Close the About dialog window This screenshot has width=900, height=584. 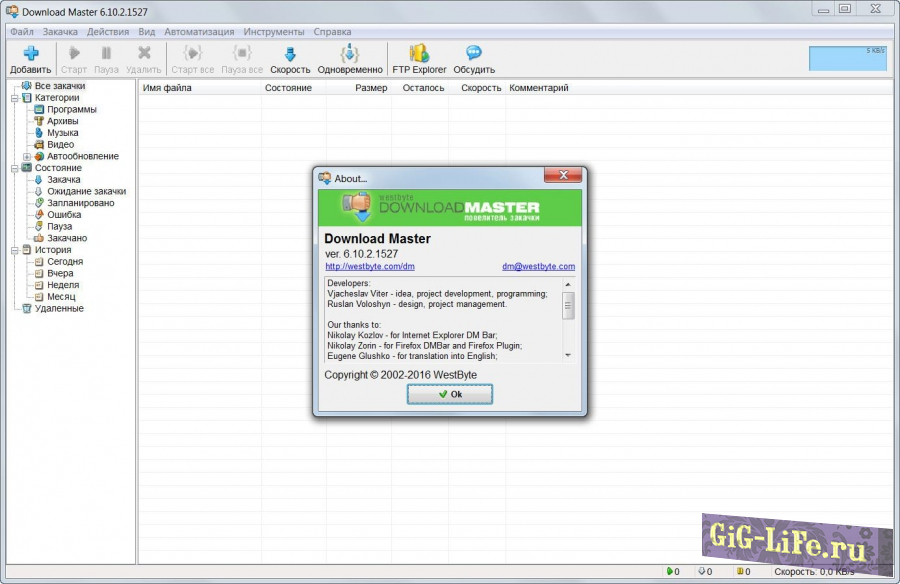coord(562,176)
